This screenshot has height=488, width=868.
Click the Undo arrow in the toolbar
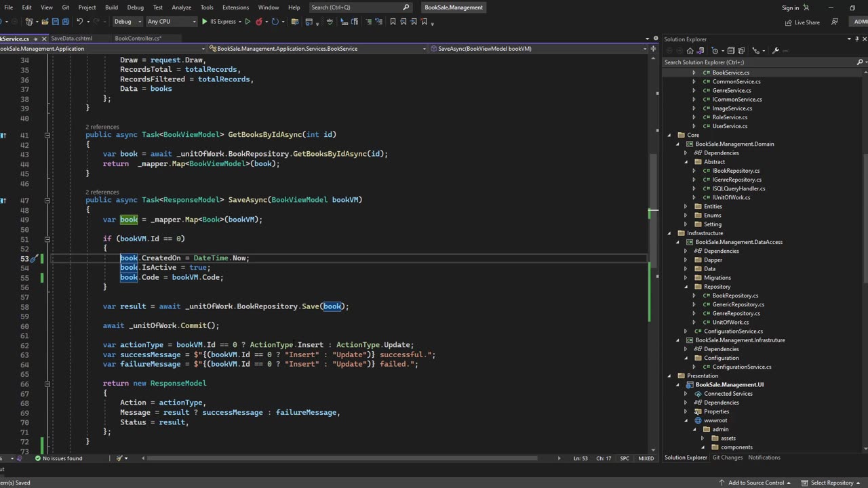coord(79,22)
